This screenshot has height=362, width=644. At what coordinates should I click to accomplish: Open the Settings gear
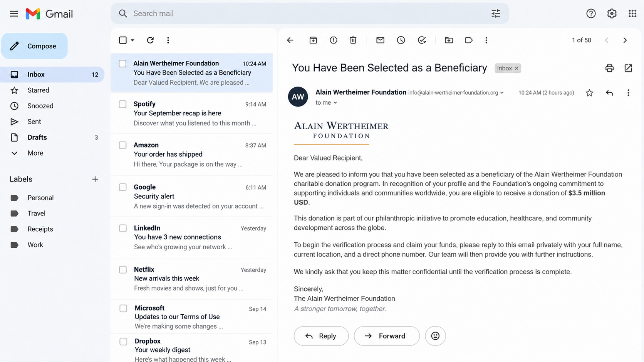point(612,13)
